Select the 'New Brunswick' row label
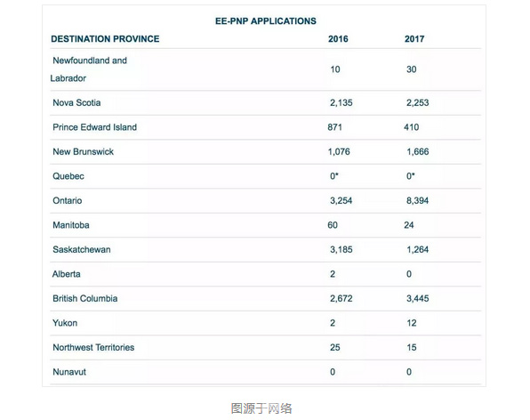 coord(84,151)
